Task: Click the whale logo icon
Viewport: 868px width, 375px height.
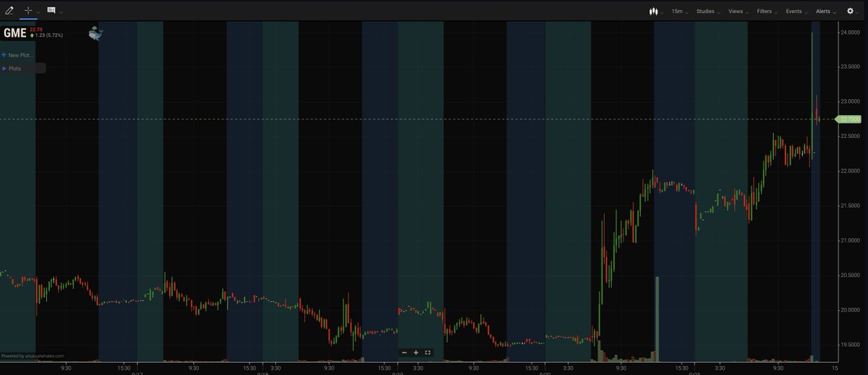Action: click(x=95, y=33)
